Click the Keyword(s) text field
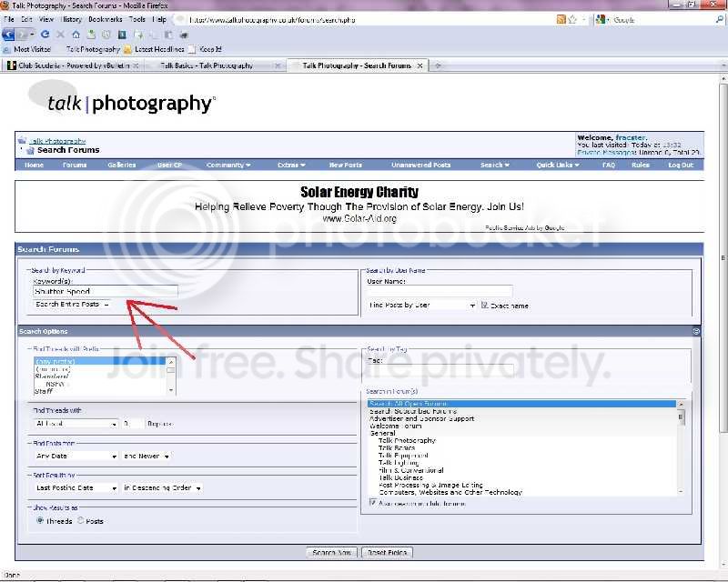 point(105,291)
